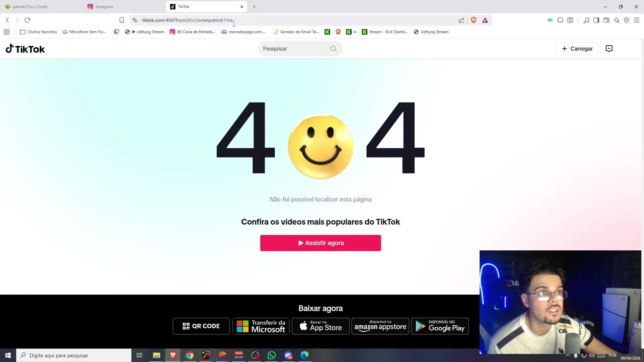This screenshot has width=644, height=362.
Task: Open the music note playlist icon
Action: point(586,20)
